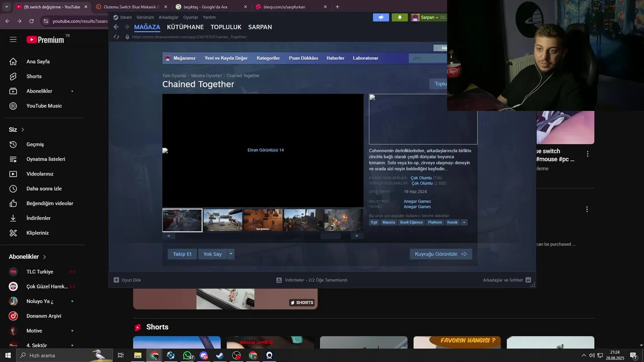Click the thumbnail strip right arrow

coord(357,236)
